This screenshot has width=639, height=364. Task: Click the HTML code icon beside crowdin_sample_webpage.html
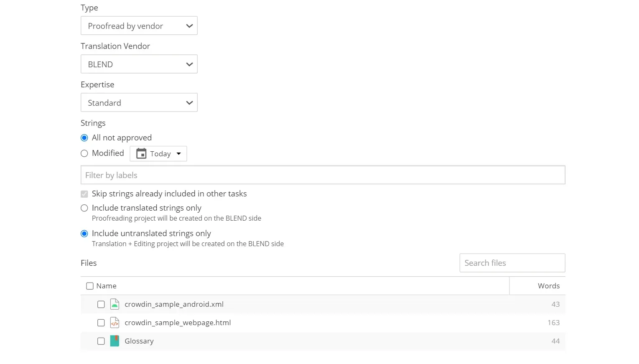[x=115, y=323]
